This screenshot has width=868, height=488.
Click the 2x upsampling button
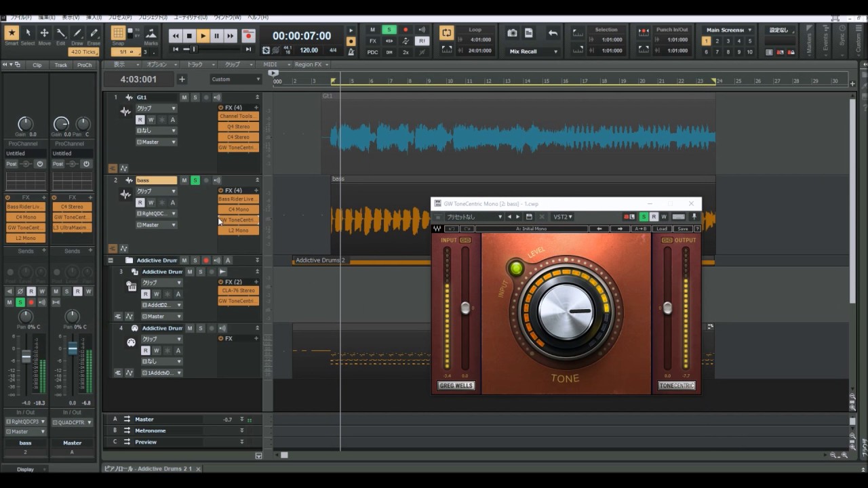point(406,52)
